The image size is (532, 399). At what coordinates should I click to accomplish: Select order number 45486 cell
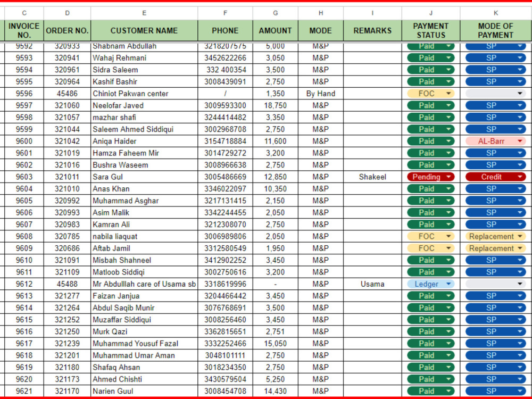coord(67,94)
